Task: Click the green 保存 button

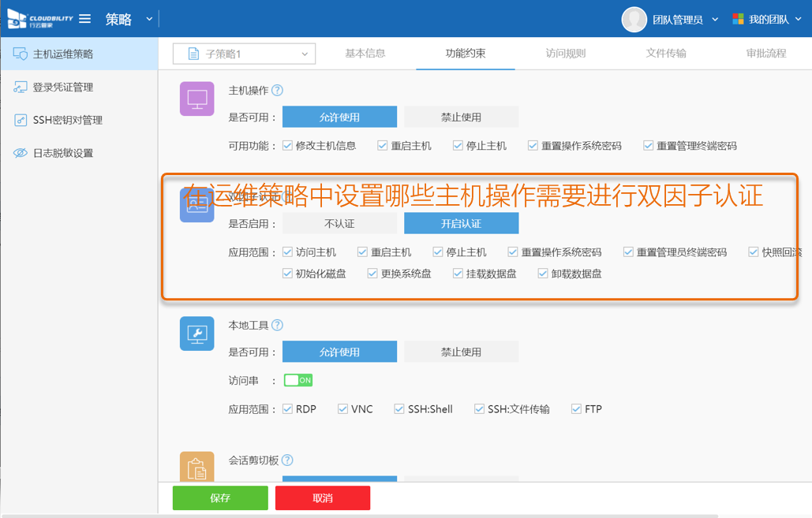Action: (x=220, y=498)
